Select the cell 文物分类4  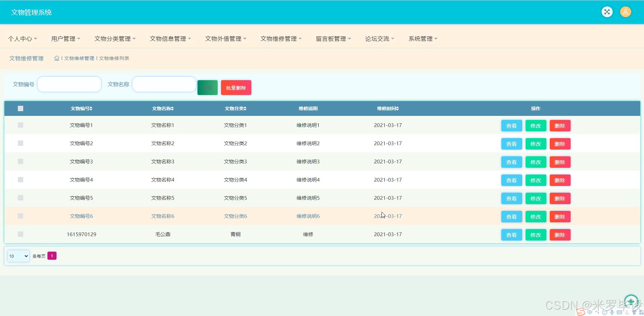tap(236, 180)
